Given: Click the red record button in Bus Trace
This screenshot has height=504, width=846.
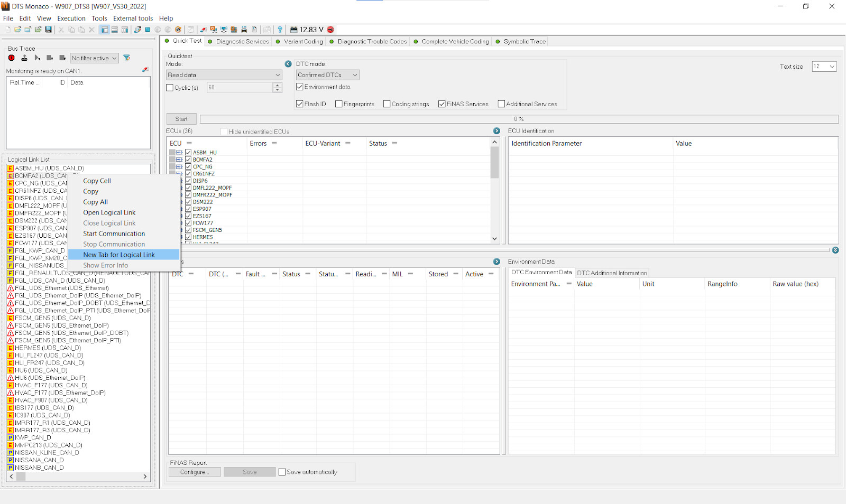Looking at the screenshot, I should (12, 58).
